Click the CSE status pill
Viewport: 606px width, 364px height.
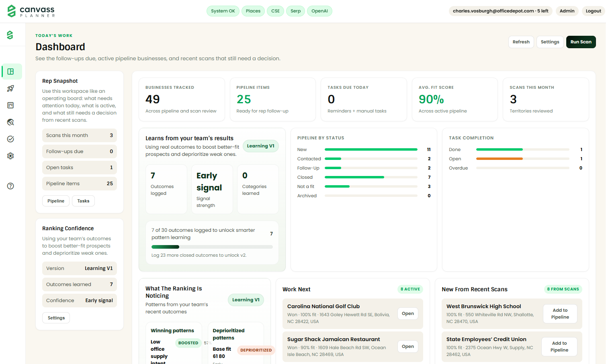click(275, 11)
